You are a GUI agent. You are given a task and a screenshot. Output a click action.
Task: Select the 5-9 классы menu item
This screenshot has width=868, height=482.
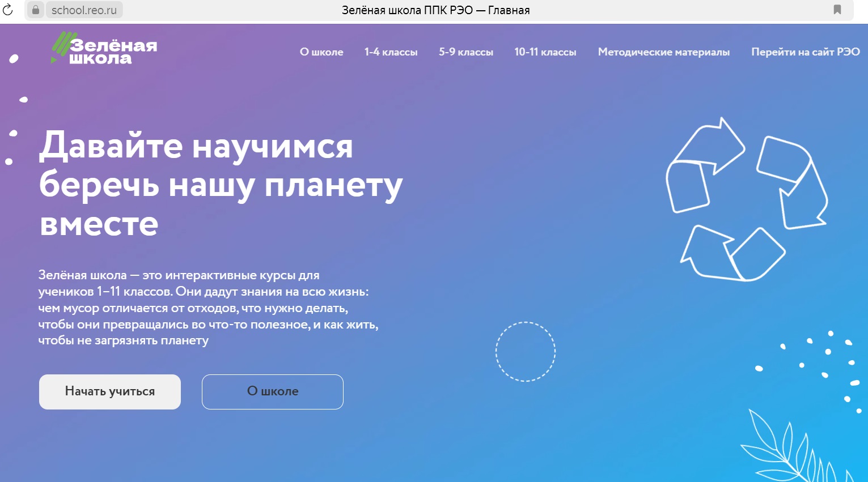pos(465,52)
